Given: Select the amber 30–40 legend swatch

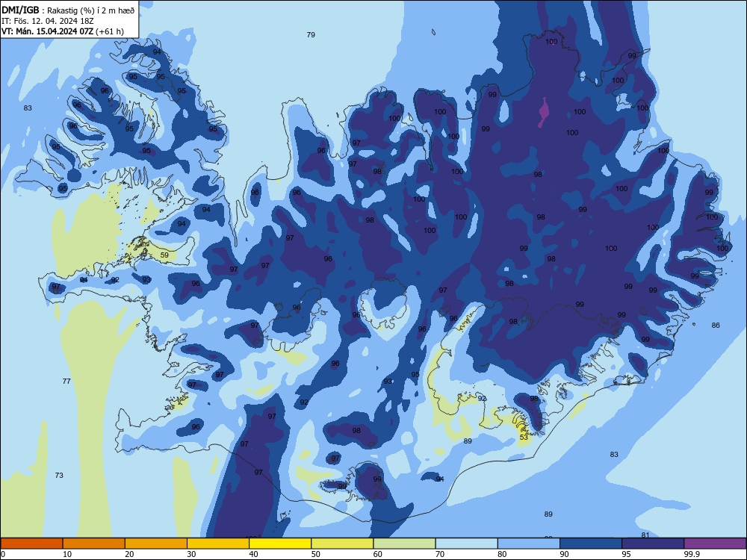Looking at the screenshot, I should [x=218, y=544].
